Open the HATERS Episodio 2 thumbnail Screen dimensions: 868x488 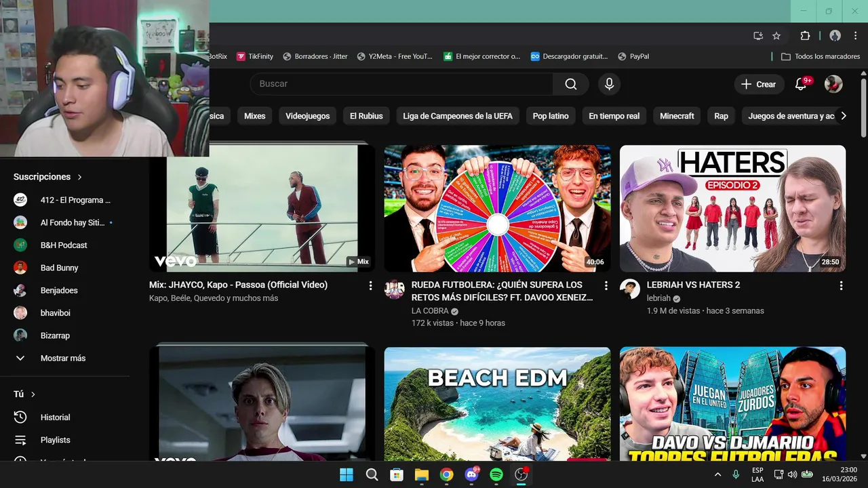732,209
